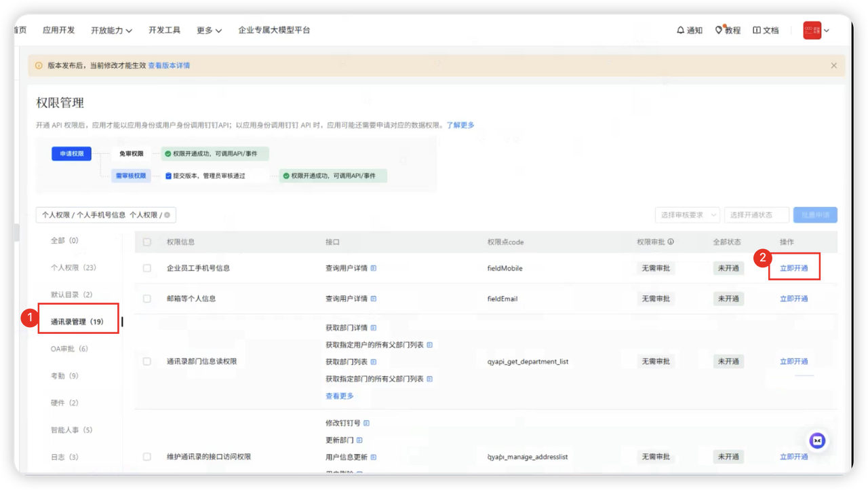This screenshot has width=868, height=490.
Task: Tick the 邮箱等个人信息 row checkbox
Action: [x=147, y=299]
